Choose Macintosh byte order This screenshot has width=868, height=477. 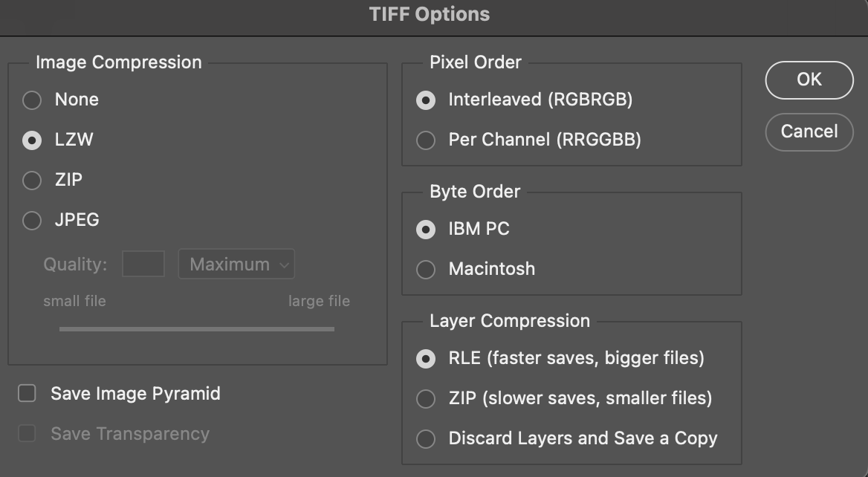[x=425, y=269]
